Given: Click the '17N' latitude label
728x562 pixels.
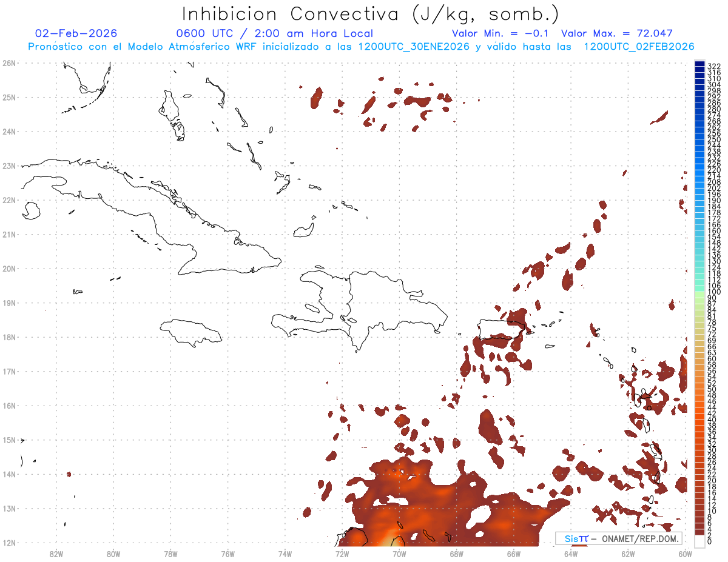Looking at the screenshot, I should click(9, 371).
